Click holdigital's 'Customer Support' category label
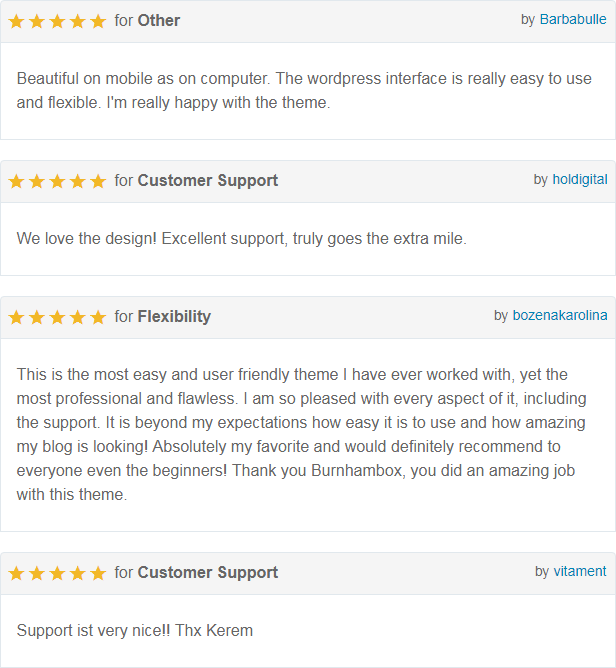Screen dimensions: 616x668 (x=208, y=181)
